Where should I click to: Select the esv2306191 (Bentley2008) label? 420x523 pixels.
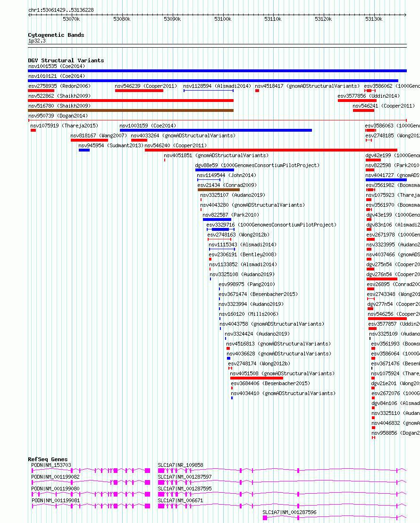click(x=243, y=254)
